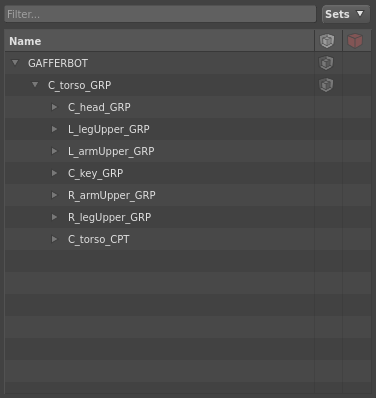Click the Filter text field
The height and width of the screenshot is (398, 376).
click(160, 14)
